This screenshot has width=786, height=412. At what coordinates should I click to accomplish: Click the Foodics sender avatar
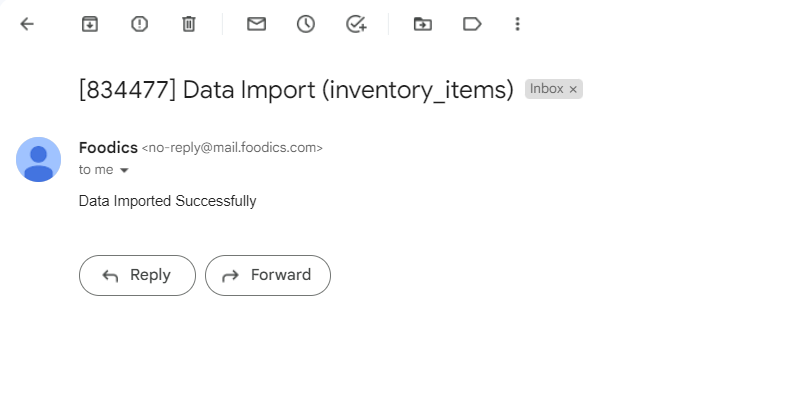(38, 159)
